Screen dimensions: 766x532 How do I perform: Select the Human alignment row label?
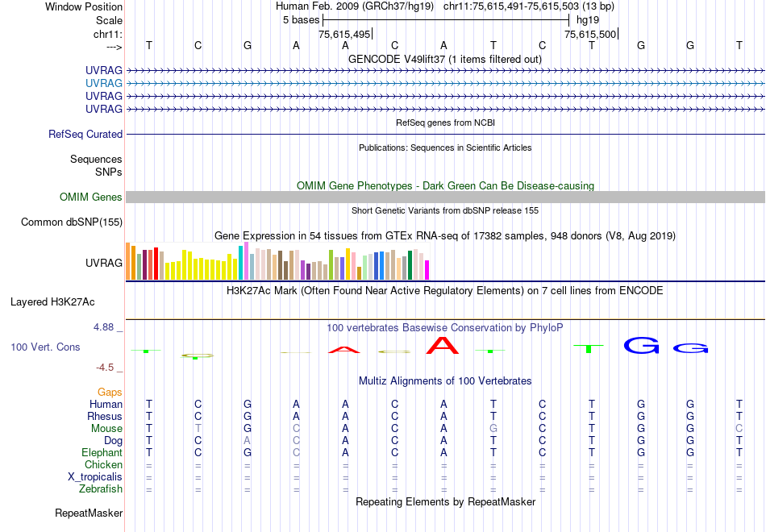[x=106, y=404]
